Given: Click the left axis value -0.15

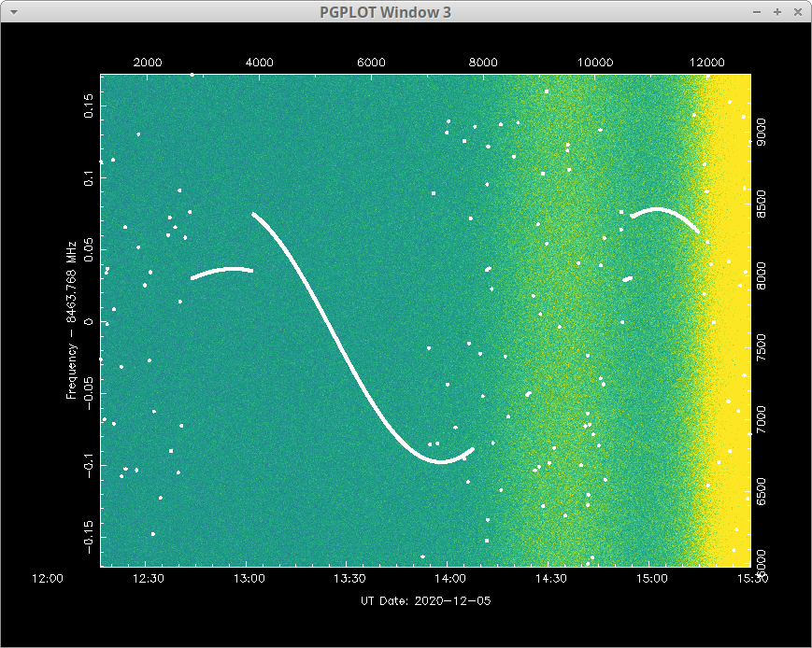Looking at the screenshot, I should [x=89, y=537].
